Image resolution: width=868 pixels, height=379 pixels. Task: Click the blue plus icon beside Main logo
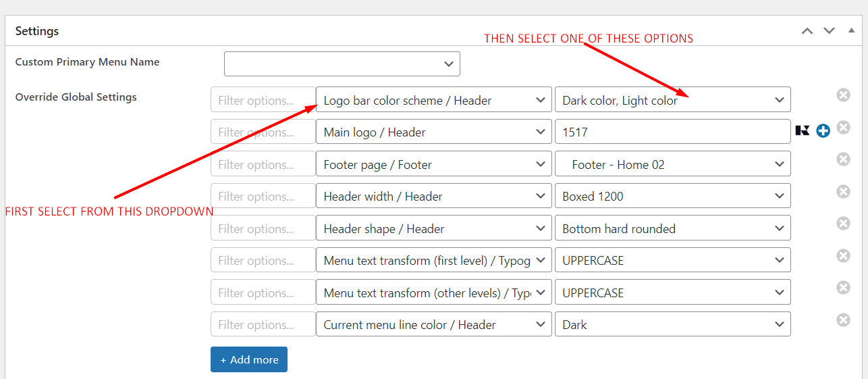(823, 131)
